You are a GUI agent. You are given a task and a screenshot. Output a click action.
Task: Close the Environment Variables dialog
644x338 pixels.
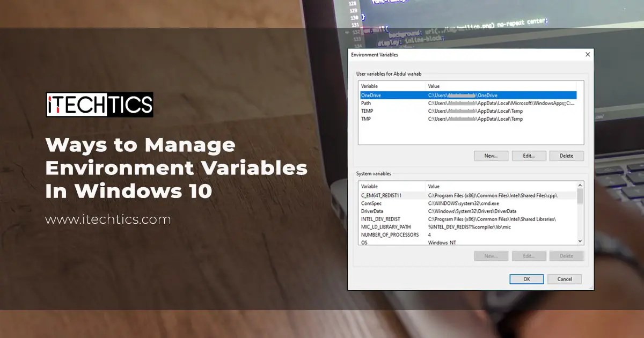coord(587,54)
